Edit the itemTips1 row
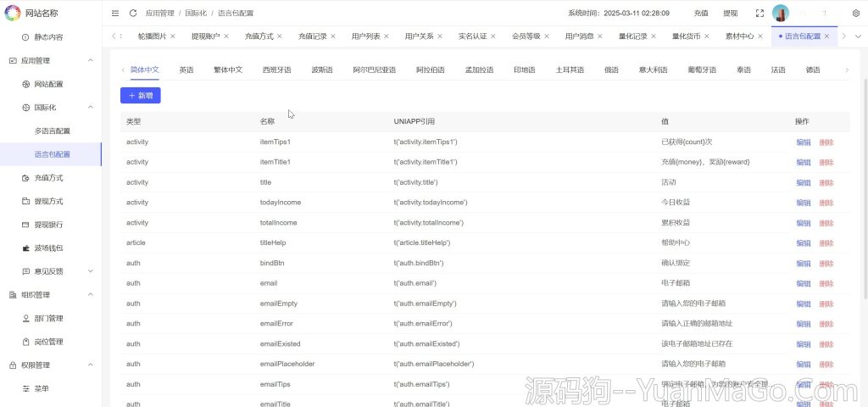 pos(804,142)
